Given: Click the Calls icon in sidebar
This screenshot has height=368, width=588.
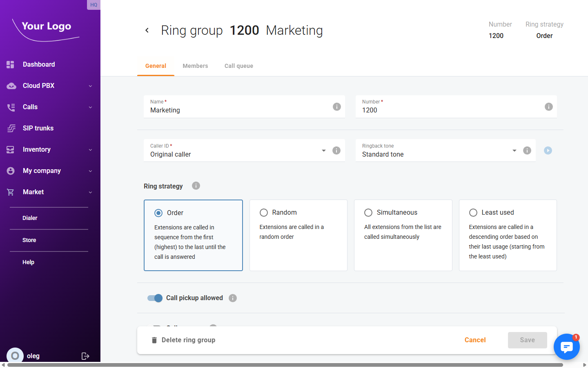Looking at the screenshot, I should [10, 107].
